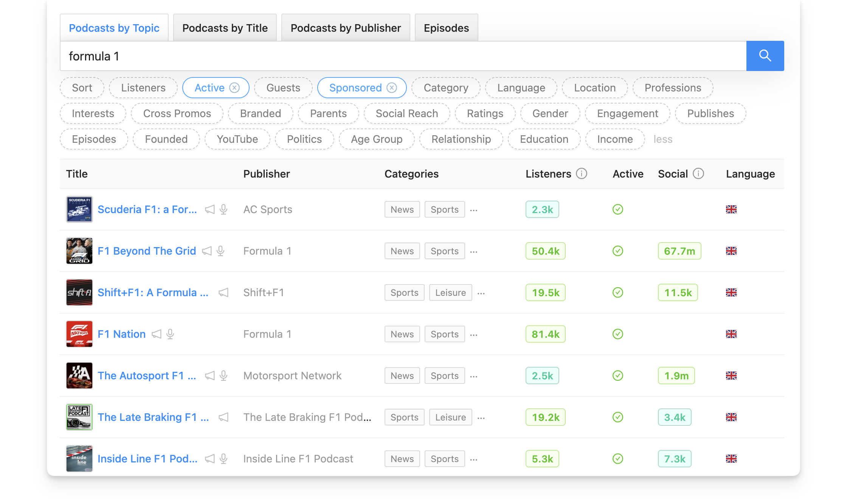Switch to the Podcasts by Publisher tab
The height and width of the screenshot is (504, 847).
click(x=345, y=27)
